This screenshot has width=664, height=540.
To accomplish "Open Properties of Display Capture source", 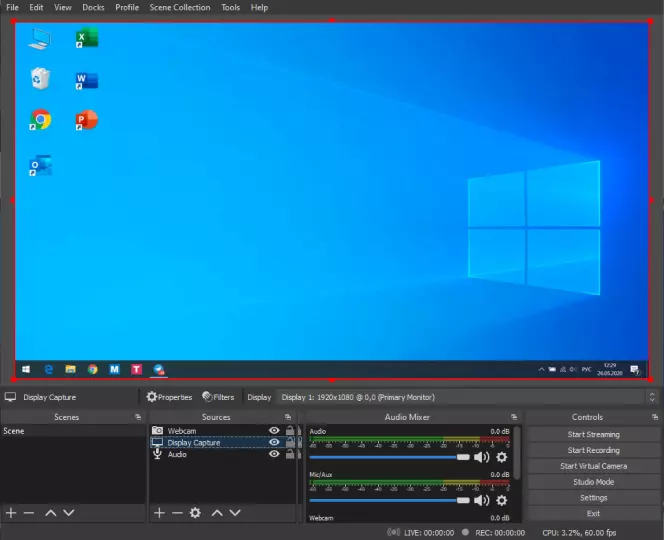I will (x=169, y=397).
